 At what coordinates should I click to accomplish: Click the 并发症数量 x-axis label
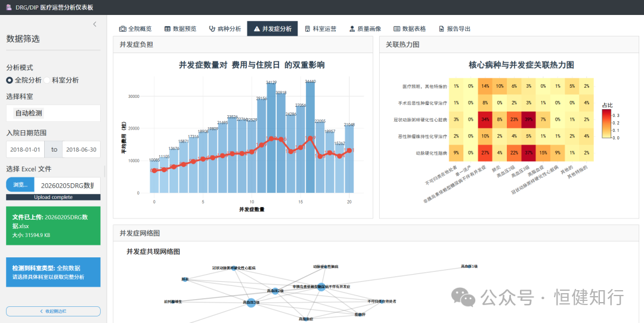(x=252, y=210)
